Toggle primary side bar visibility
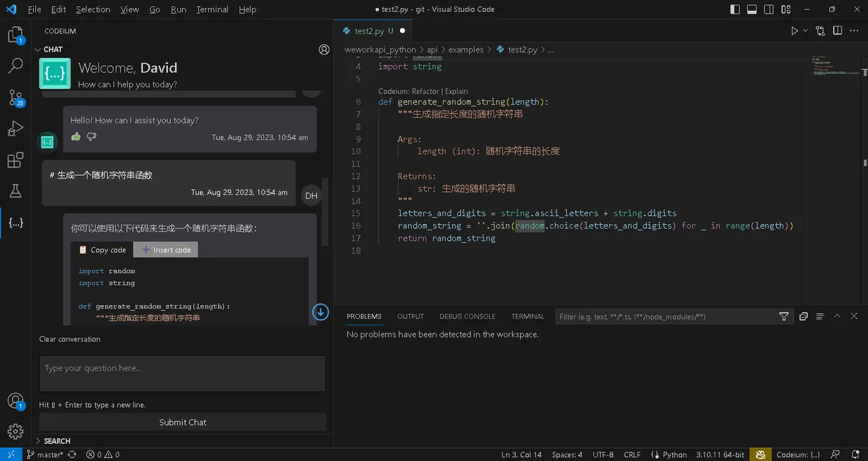 (735, 9)
